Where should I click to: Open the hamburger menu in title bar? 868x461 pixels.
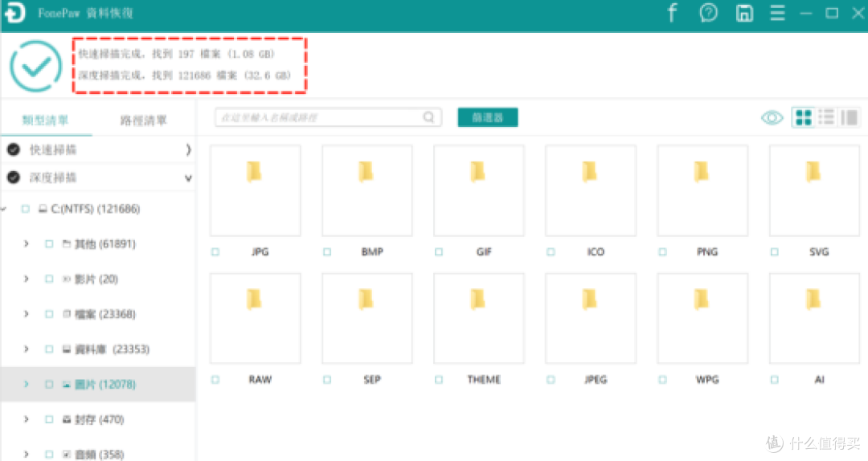pos(777,13)
